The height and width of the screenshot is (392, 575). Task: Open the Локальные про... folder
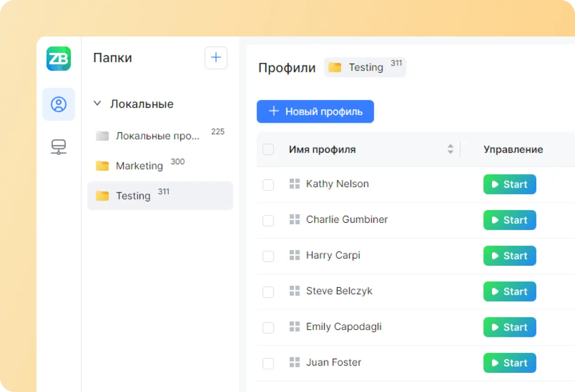click(157, 136)
